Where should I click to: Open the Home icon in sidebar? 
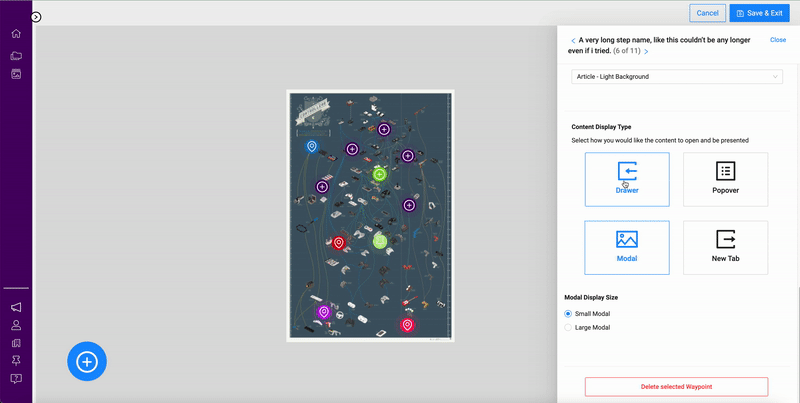pyautogui.click(x=16, y=34)
